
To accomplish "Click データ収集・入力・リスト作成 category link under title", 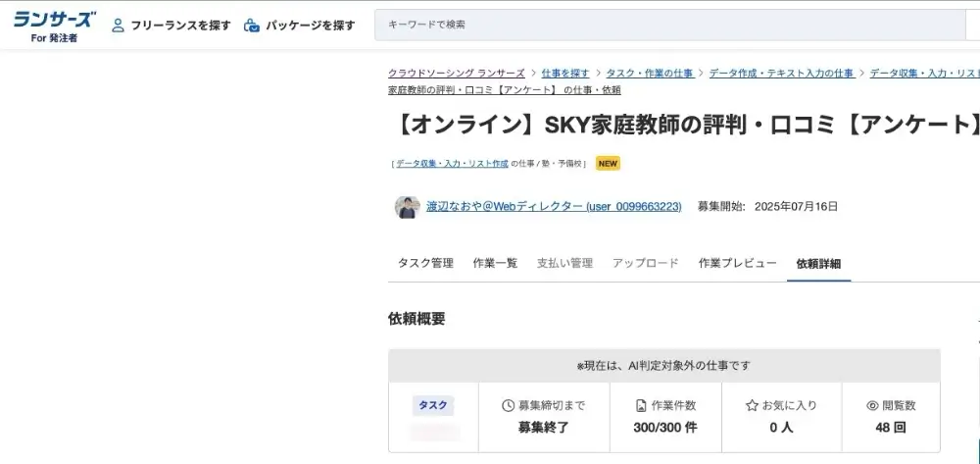I will point(452,163).
